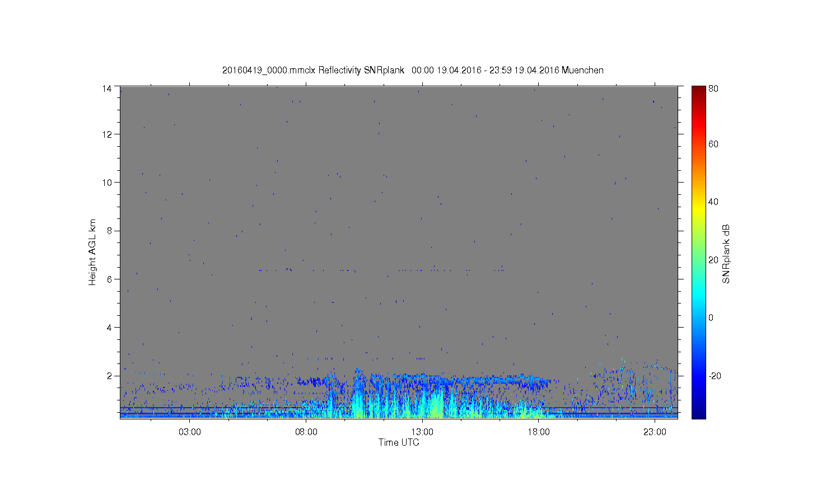Click the colorbar value label '-20'
840x504 pixels.
click(x=715, y=376)
